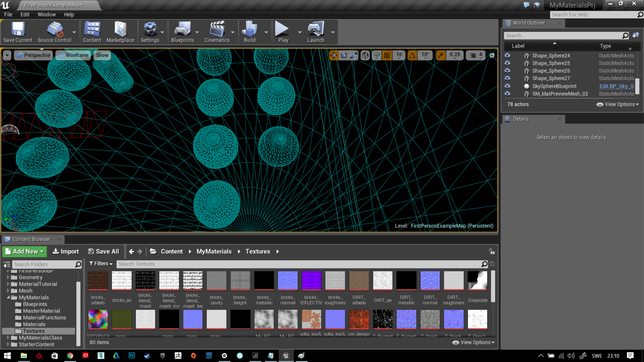
Task: Open the Cinematics toolbar icon
Action: [217, 32]
